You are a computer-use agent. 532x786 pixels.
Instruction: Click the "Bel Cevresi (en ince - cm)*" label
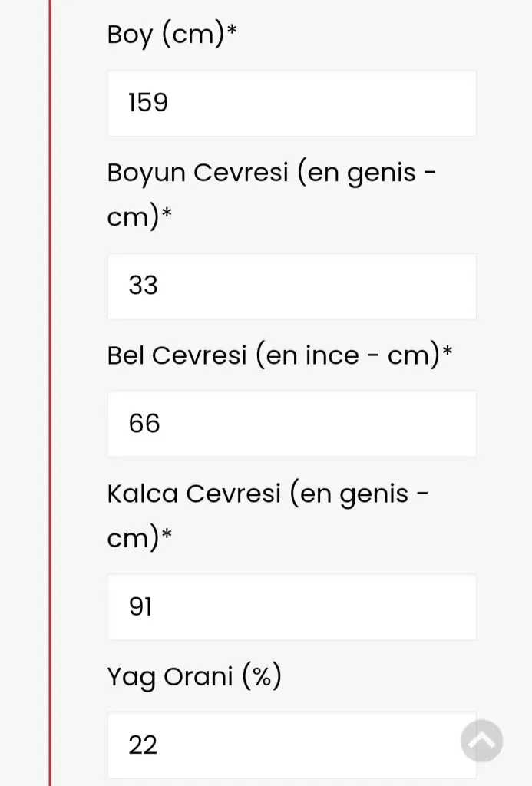[x=279, y=356]
